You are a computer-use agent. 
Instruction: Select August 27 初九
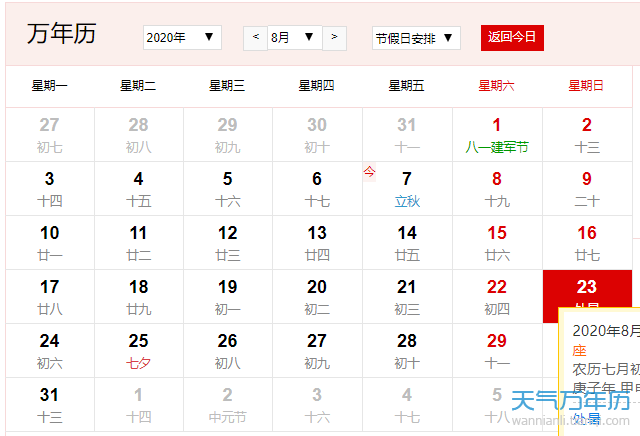[x=317, y=351]
